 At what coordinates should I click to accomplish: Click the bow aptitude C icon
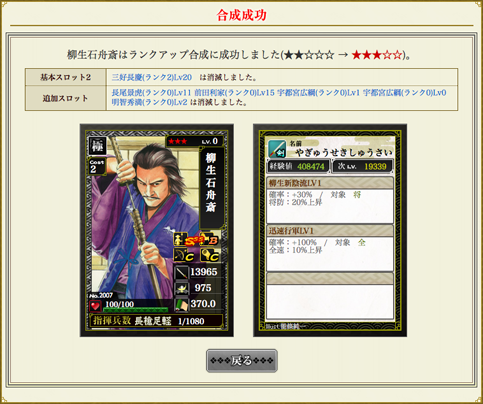pyautogui.click(x=184, y=256)
